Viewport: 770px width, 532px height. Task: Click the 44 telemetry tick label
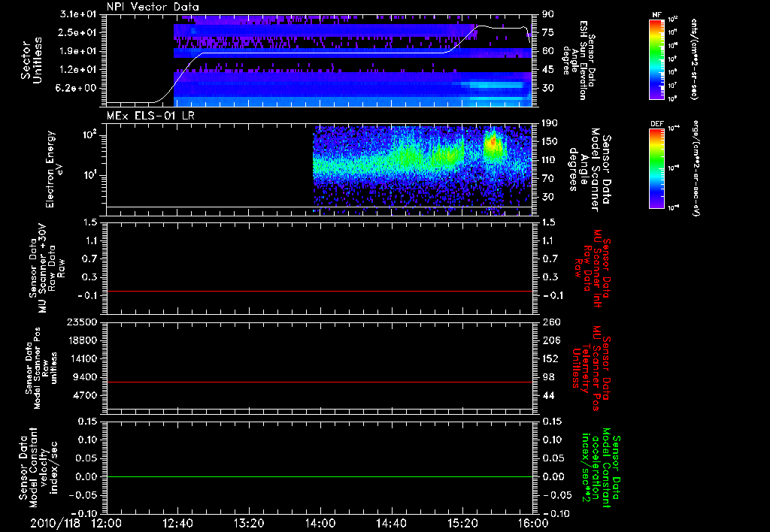(x=548, y=395)
